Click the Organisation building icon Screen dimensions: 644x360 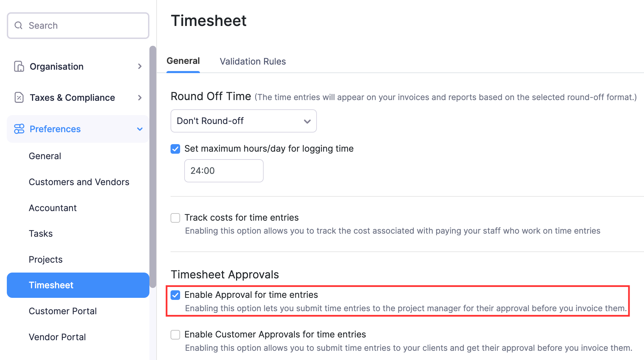19,66
